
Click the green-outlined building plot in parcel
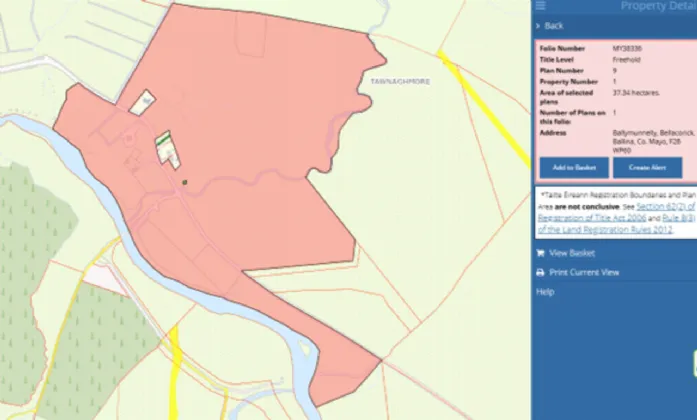(x=165, y=148)
